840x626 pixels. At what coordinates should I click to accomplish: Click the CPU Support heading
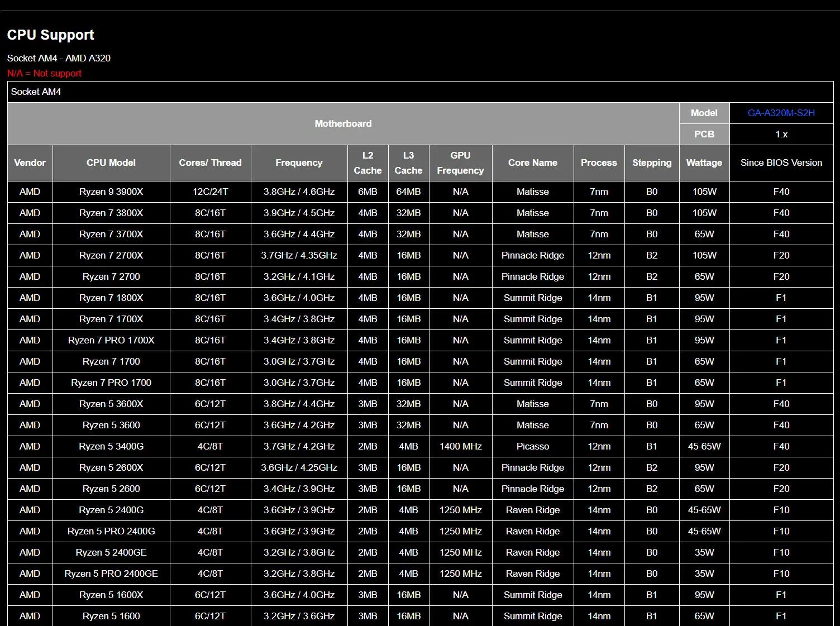tap(50, 35)
